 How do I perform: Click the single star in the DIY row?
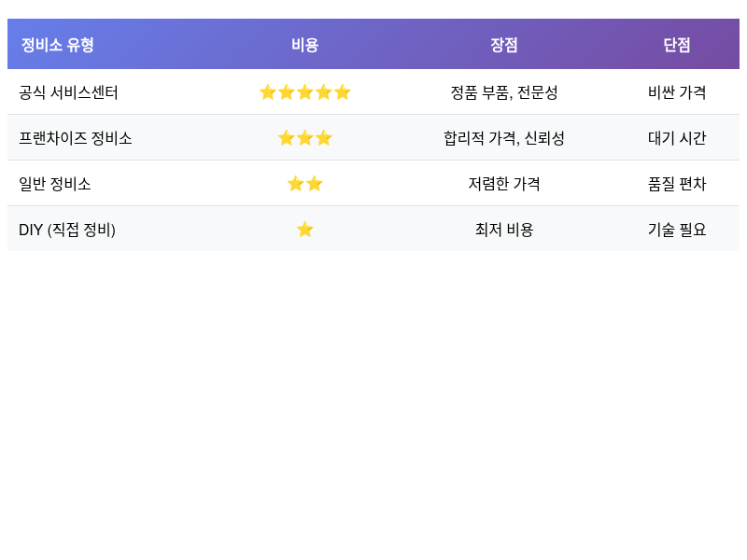coord(305,229)
